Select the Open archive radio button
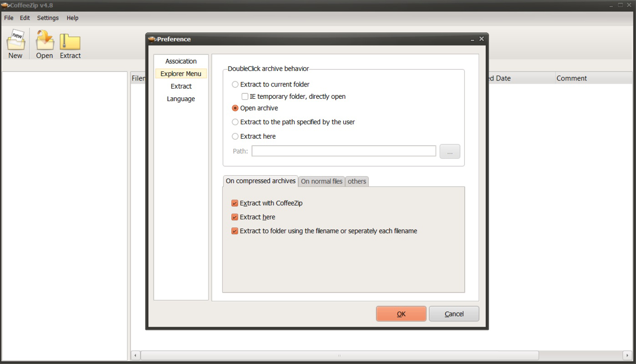This screenshot has height=364, width=636. [235, 108]
